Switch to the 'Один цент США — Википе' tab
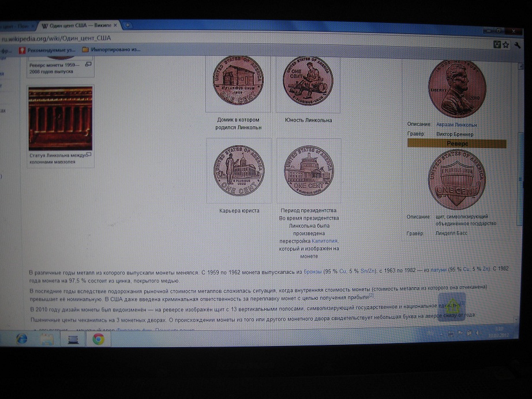532x399 pixels. coord(80,25)
